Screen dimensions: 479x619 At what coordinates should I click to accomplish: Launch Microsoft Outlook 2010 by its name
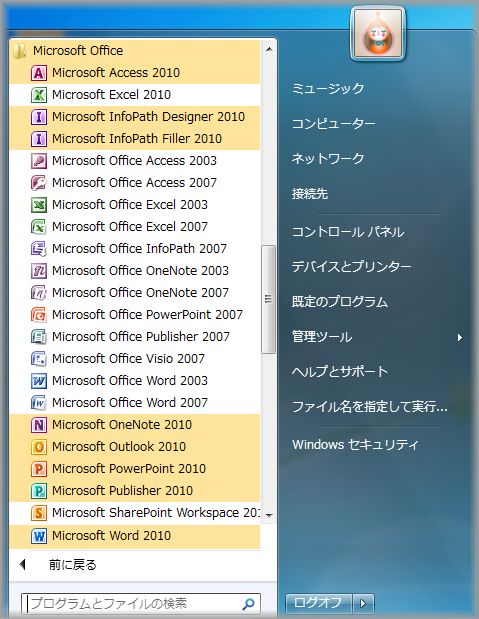[119, 446]
